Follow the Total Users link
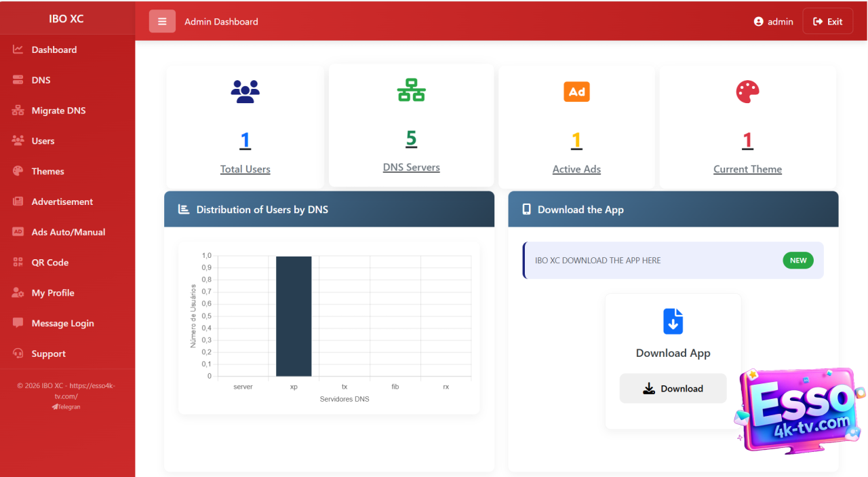 pos(245,169)
